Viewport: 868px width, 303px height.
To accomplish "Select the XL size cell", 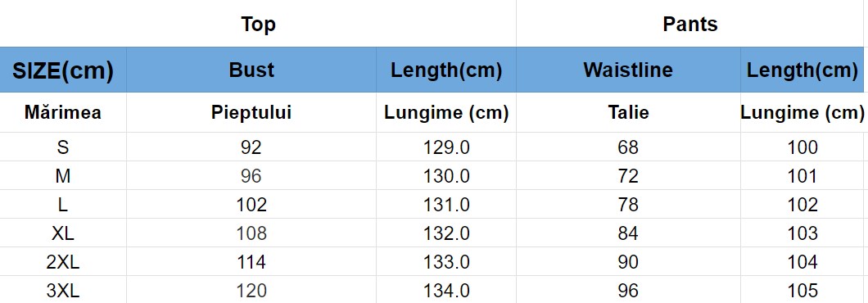I will click(63, 233).
